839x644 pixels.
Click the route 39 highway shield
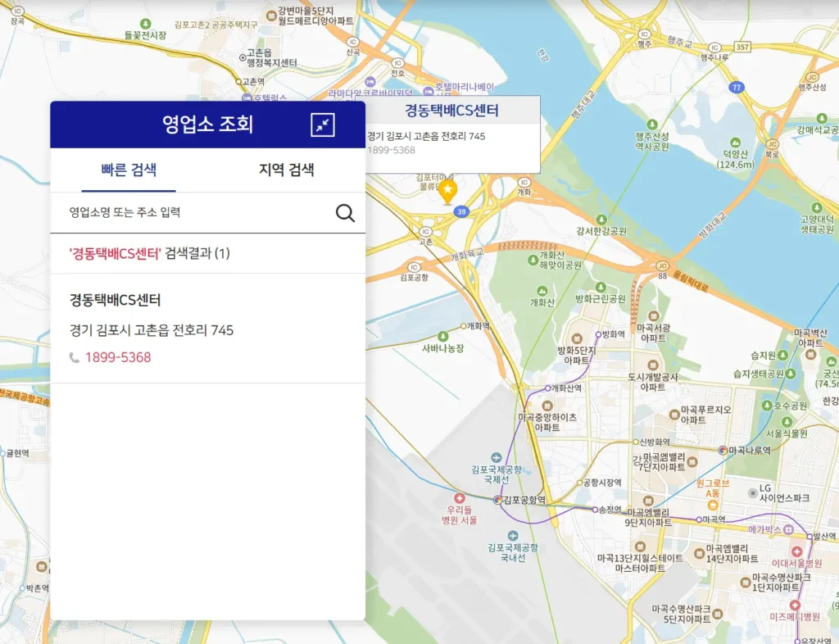pyautogui.click(x=462, y=211)
